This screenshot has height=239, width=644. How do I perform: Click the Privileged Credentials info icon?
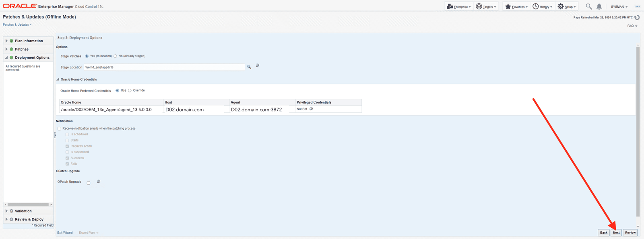tap(311, 109)
